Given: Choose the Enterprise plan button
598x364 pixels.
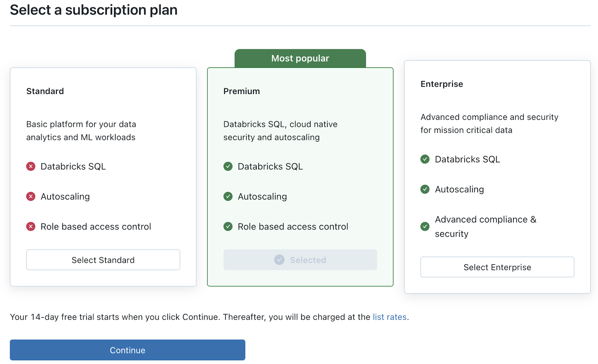Looking at the screenshot, I should (x=497, y=267).
